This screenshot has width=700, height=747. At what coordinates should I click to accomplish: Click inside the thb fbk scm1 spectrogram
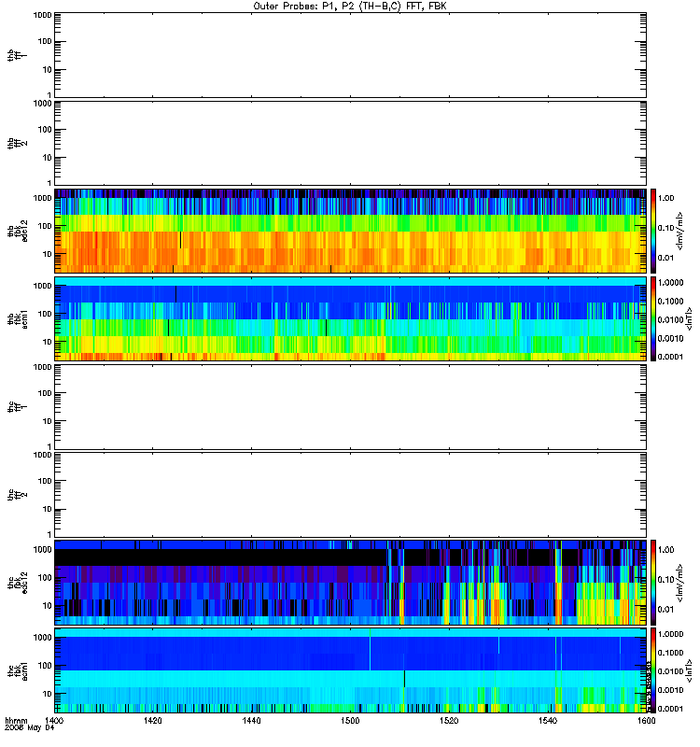(350, 318)
